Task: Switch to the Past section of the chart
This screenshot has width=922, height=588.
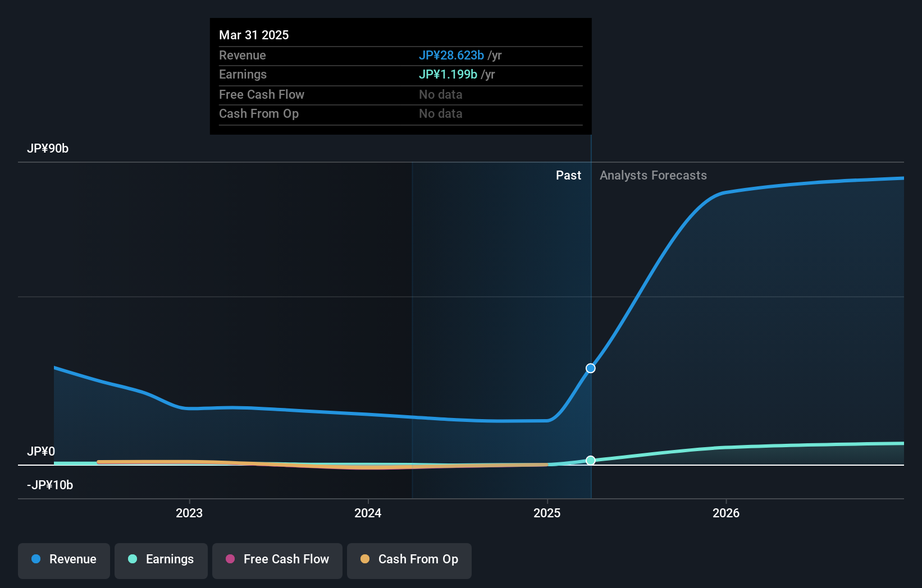Action: point(569,175)
